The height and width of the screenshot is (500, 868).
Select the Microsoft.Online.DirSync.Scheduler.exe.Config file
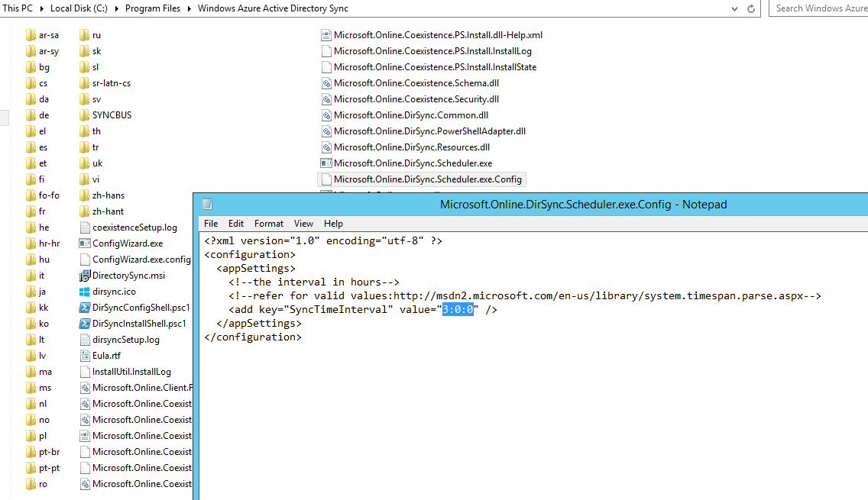427,179
